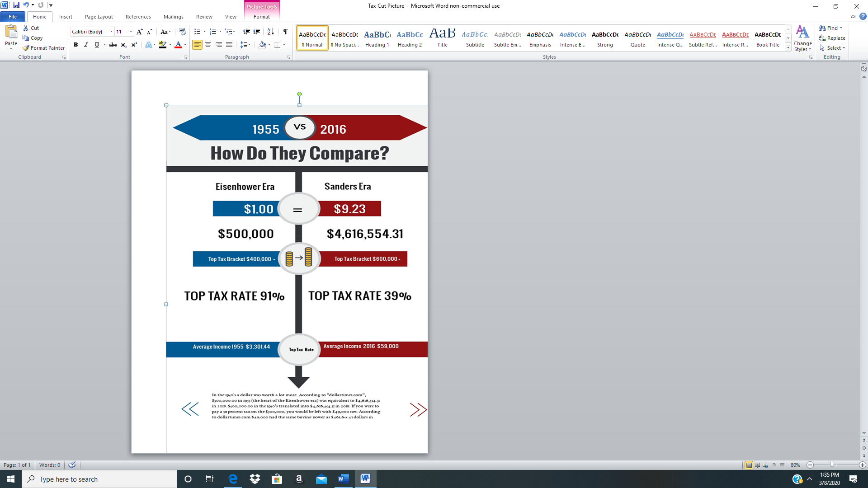868x488 pixels.
Task: Apply the Heading 1 style
Action: (377, 38)
